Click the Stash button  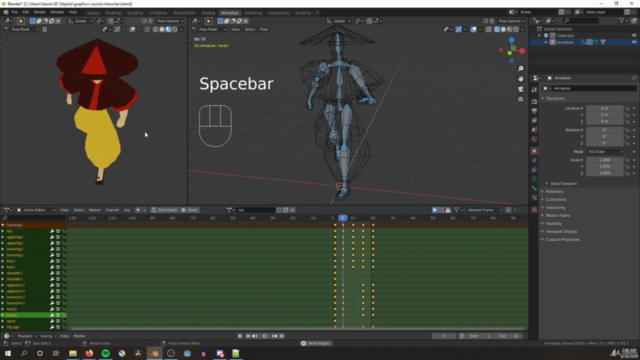[189, 210]
